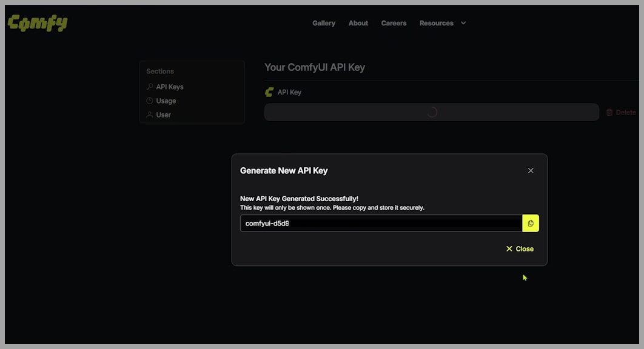Click the key icon beside API Keys
The image size is (644, 349).
tap(150, 87)
